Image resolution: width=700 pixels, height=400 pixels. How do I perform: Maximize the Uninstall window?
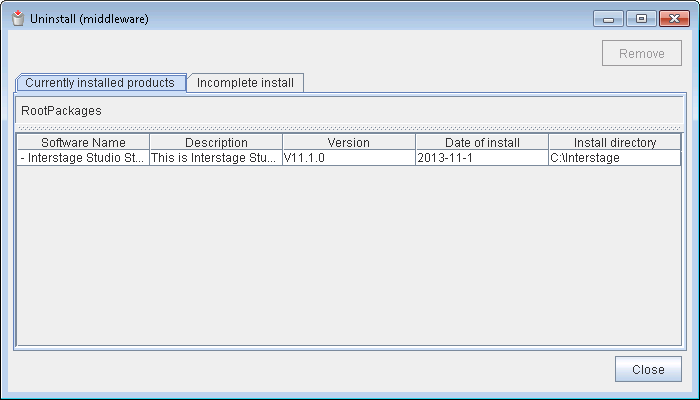click(x=641, y=19)
